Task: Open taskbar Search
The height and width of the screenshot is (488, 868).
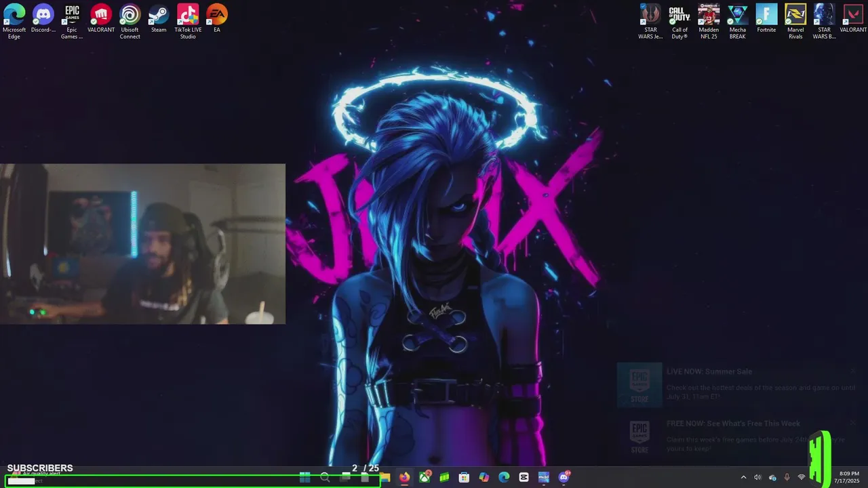Action: coord(325,478)
